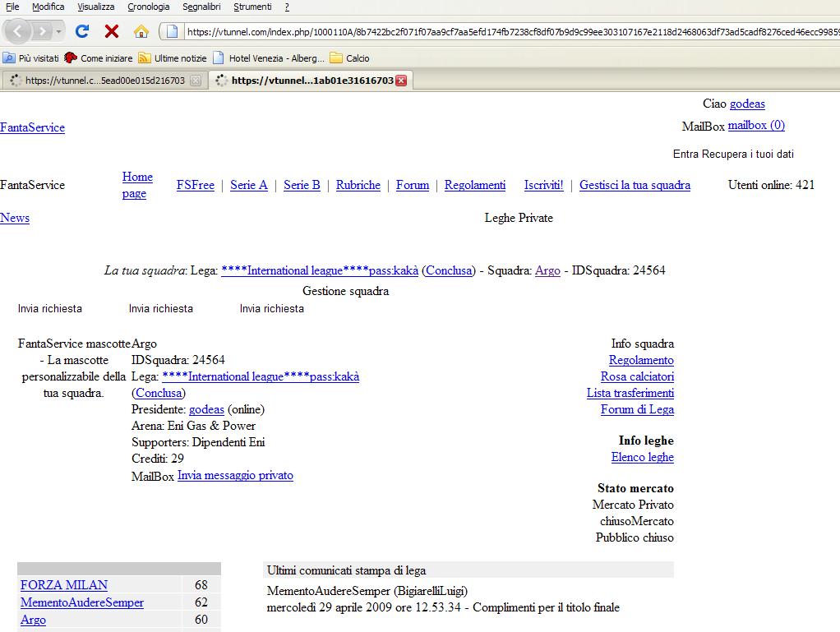The width and height of the screenshot is (840, 632).
Task: Click the mailbox (0) link
Action: click(x=756, y=125)
